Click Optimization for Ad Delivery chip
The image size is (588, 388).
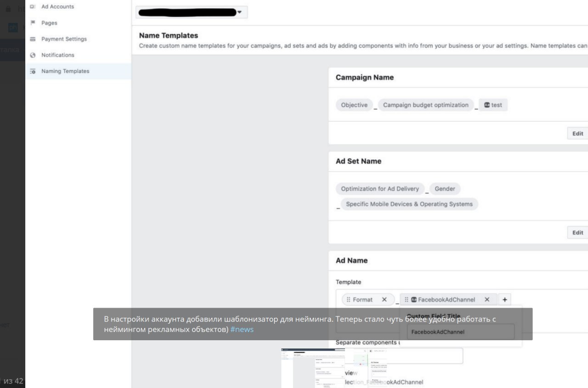[x=380, y=189]
